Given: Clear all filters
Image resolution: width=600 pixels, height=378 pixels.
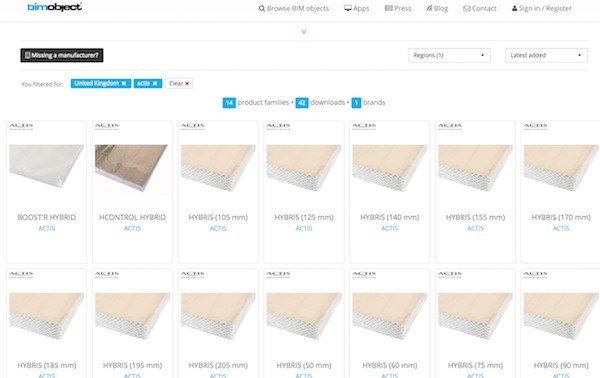Looking at the screenshot, I should coord(179,83).
